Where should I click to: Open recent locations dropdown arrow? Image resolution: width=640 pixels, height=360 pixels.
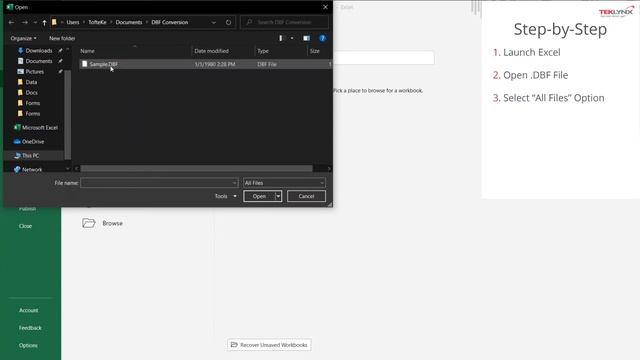coord(35,22)
